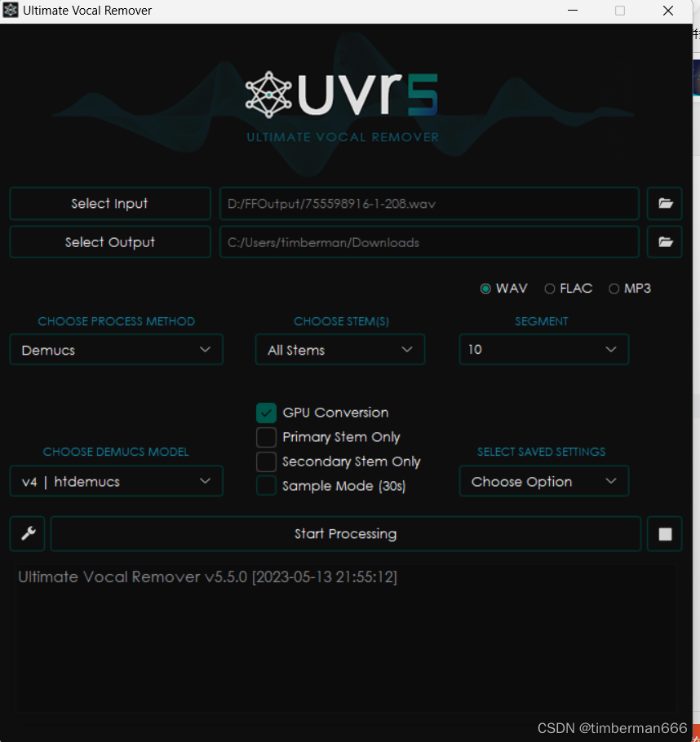This screenshot has height=742, width=700.
Task: Select the FLAC output format
Action: (569, 289)
